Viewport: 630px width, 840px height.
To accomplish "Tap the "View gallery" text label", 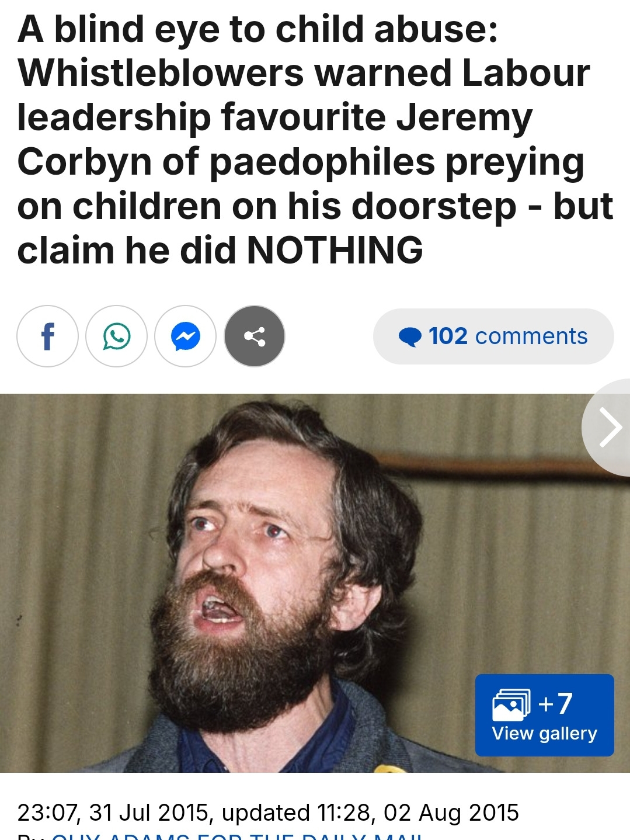I will tap(544, 734).
